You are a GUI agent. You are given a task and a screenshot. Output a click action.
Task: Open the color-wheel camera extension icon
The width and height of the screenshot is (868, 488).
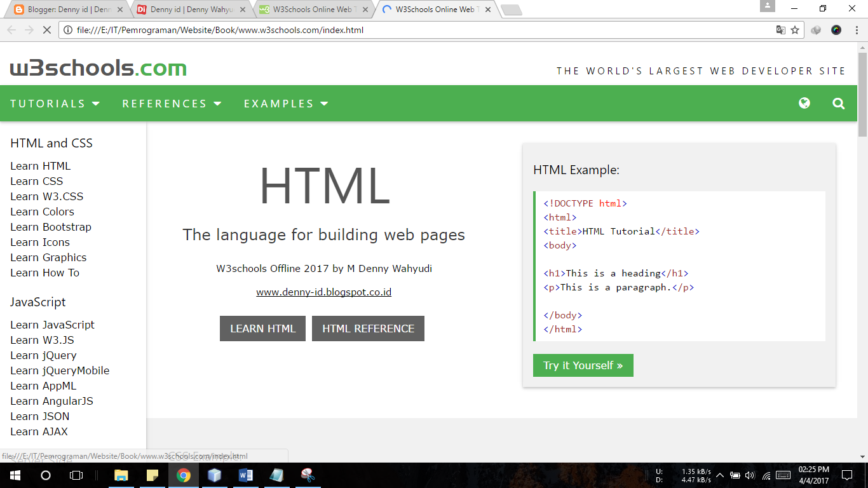(836, 30)
